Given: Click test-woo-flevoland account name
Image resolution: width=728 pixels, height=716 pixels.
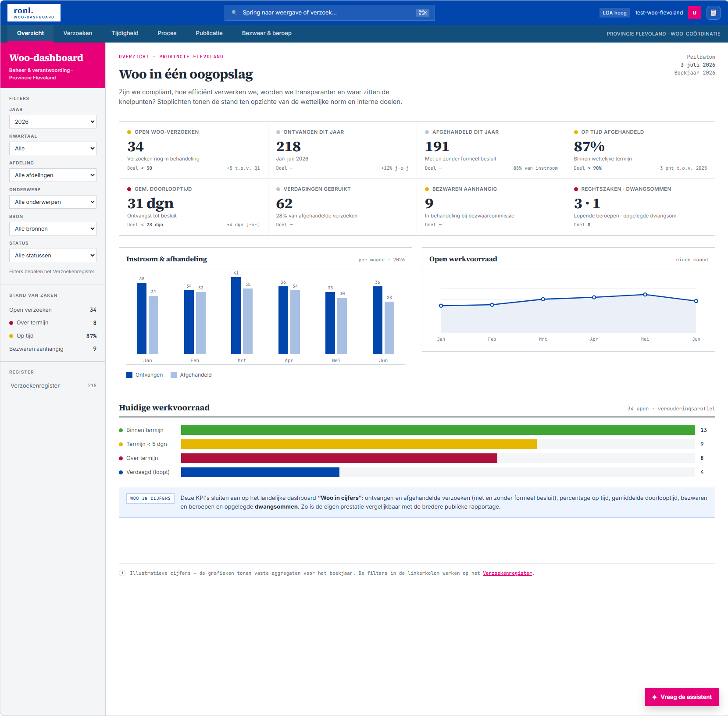Looking at the screenshot, I should [x=659, y=13].
